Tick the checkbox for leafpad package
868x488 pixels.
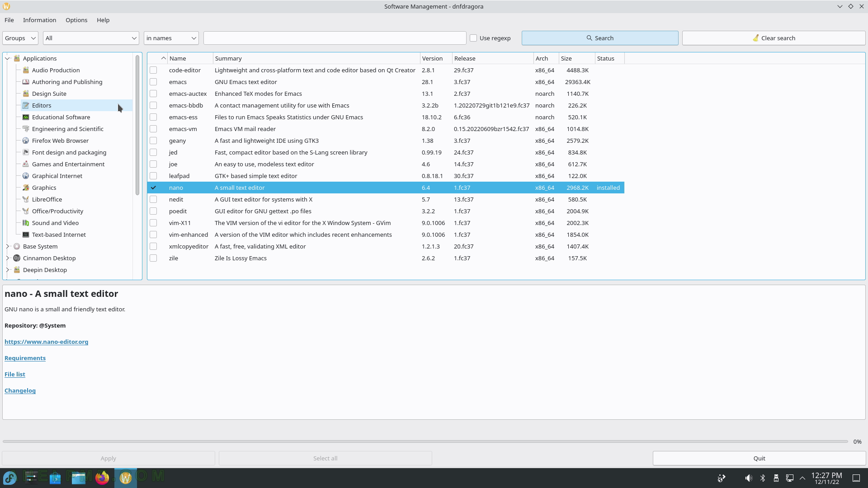[153, 176]
